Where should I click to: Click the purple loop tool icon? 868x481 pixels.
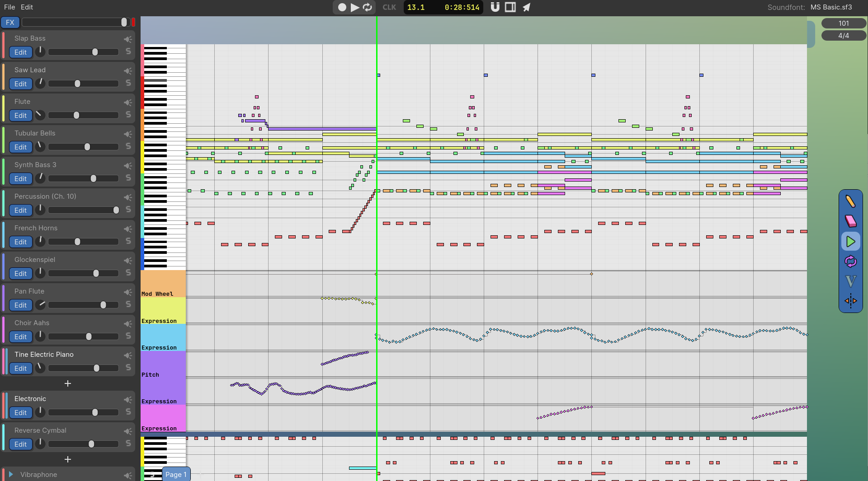[x=850, y=262]
